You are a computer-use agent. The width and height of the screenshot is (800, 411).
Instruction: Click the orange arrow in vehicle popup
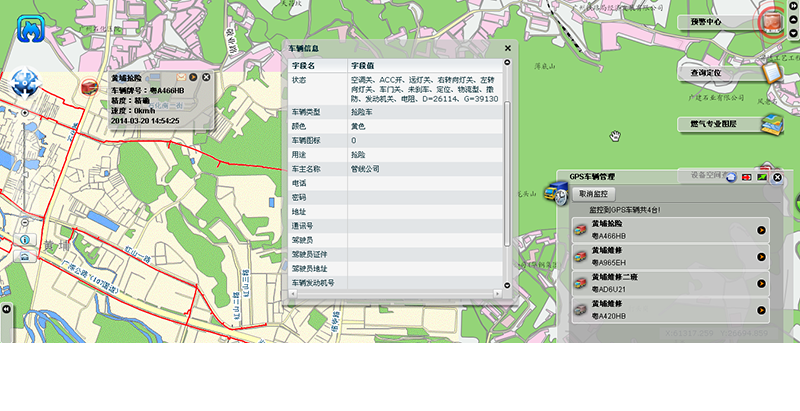(x=193, y=77)
